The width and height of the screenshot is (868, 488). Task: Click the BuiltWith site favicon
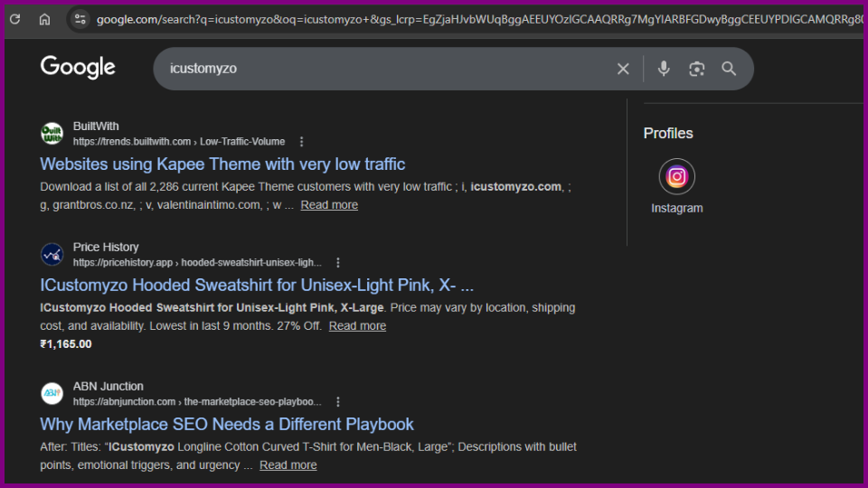click(52, 134)
